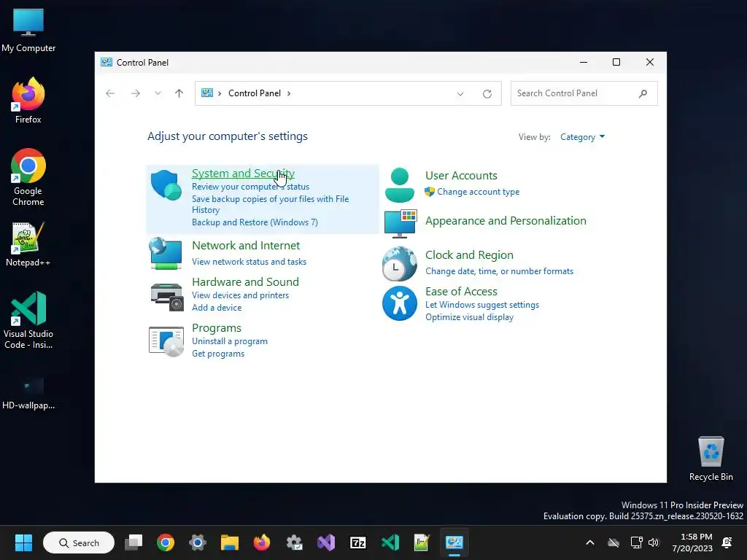Viewport: 747px width, 560px height.
Task: Click Backup and Restore (Windows 7)
Action: point(255,222)
